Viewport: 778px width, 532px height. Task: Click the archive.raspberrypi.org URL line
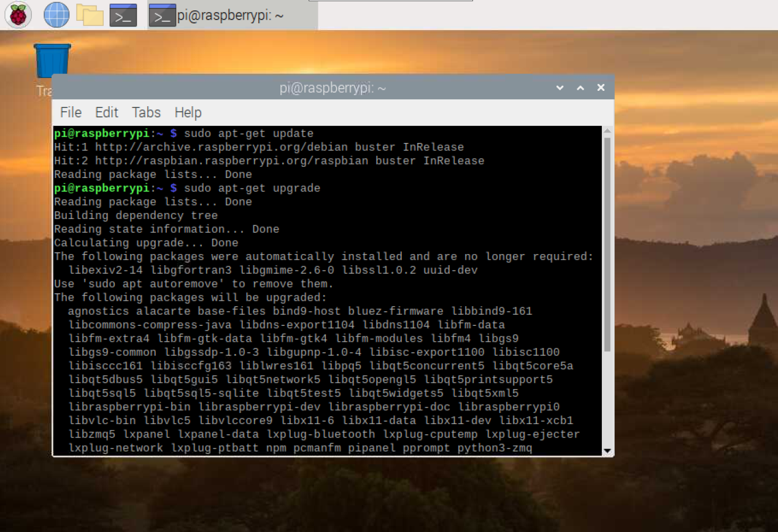coord(259,147)
